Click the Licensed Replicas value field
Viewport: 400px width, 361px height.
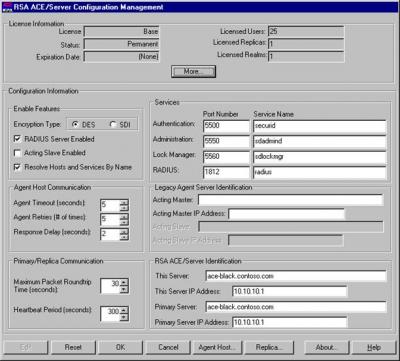click(306, 44)
